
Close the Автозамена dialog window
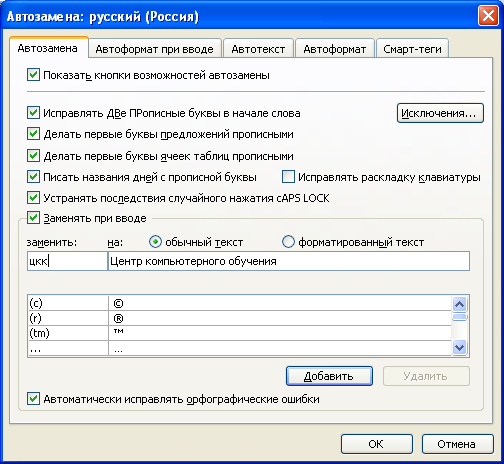coord(488,16)
